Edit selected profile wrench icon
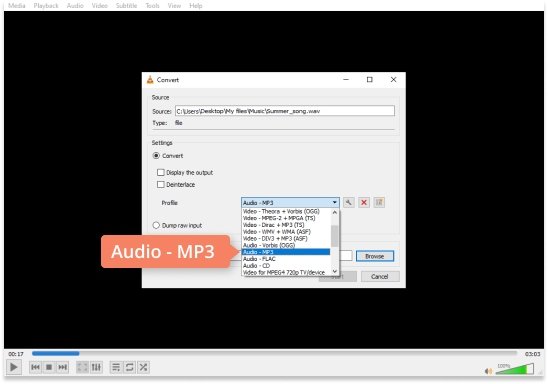 (x=348, y=202)
